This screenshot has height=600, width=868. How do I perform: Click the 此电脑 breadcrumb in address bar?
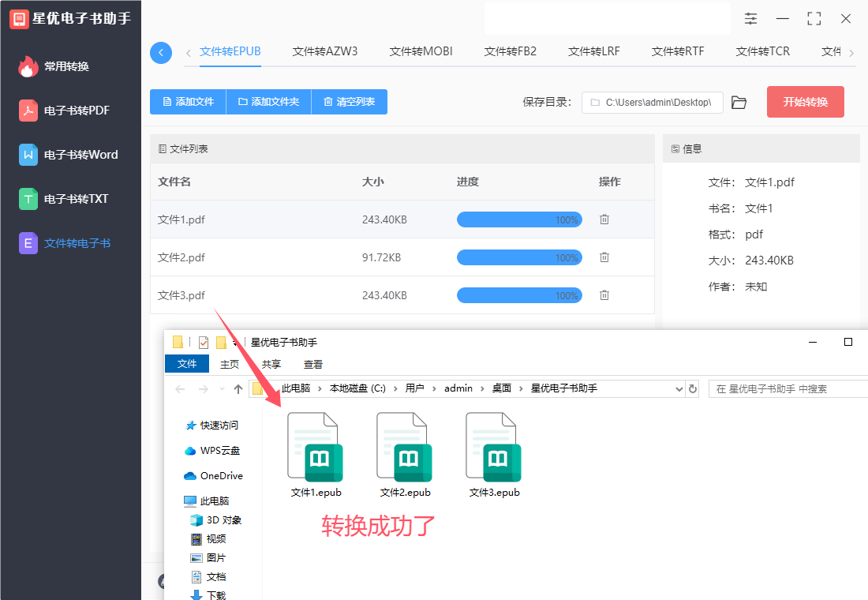click(296, 388)
